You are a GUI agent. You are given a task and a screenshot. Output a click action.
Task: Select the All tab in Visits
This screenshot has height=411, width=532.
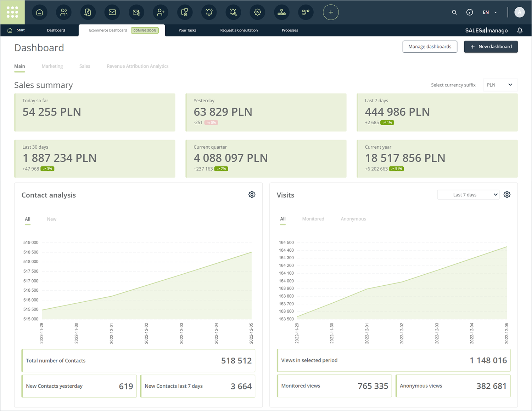(x=283, y=219)
